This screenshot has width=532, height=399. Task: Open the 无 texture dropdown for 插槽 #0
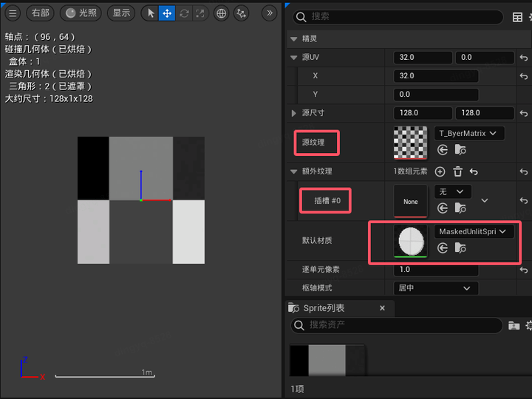click(x=453, y=191)
